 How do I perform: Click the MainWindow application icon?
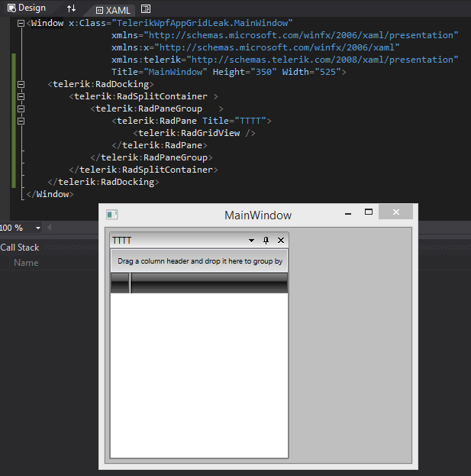click(112, 215)
